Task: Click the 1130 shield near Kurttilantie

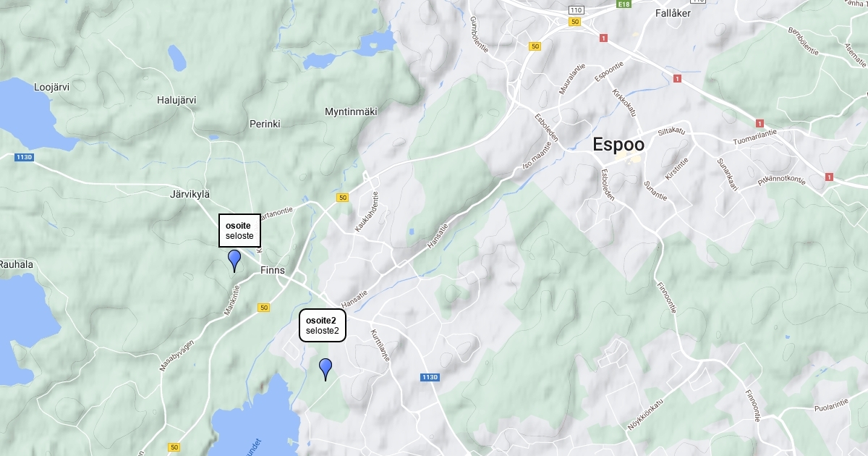Action: pyautogui.click(x=430, y=377)
